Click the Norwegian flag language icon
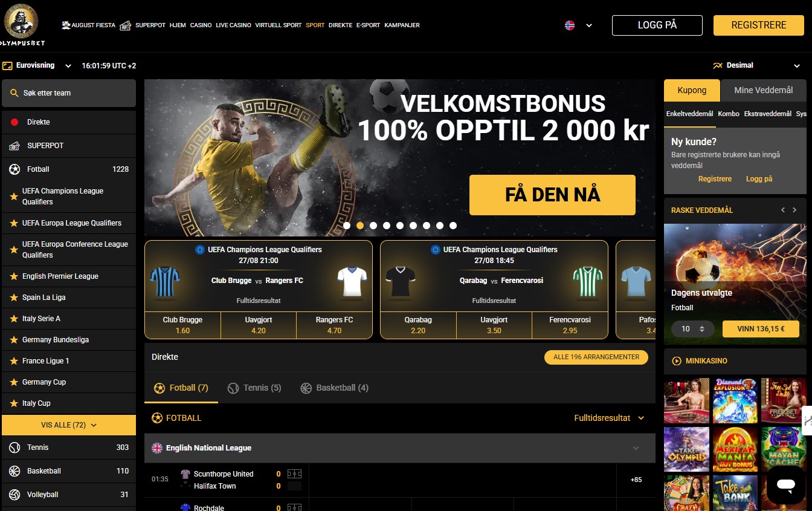Viewport: 812px width, 511px height. 569,25
